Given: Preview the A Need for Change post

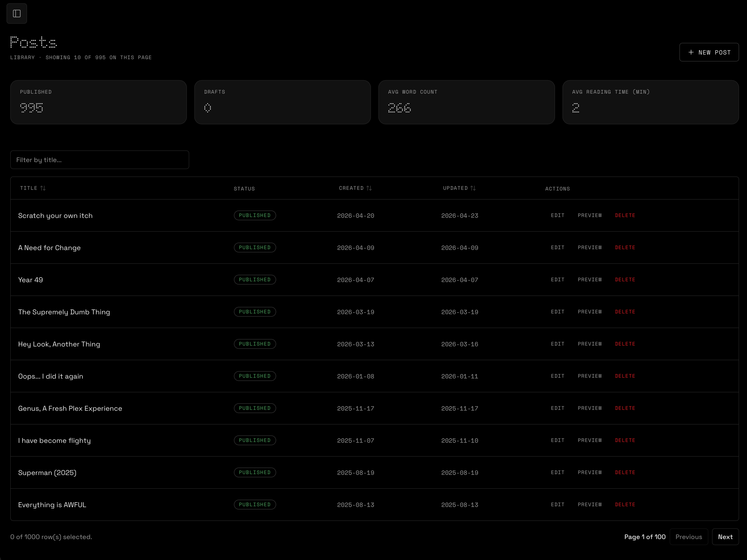Looking at the screenshot, I should tap(590, 248).
